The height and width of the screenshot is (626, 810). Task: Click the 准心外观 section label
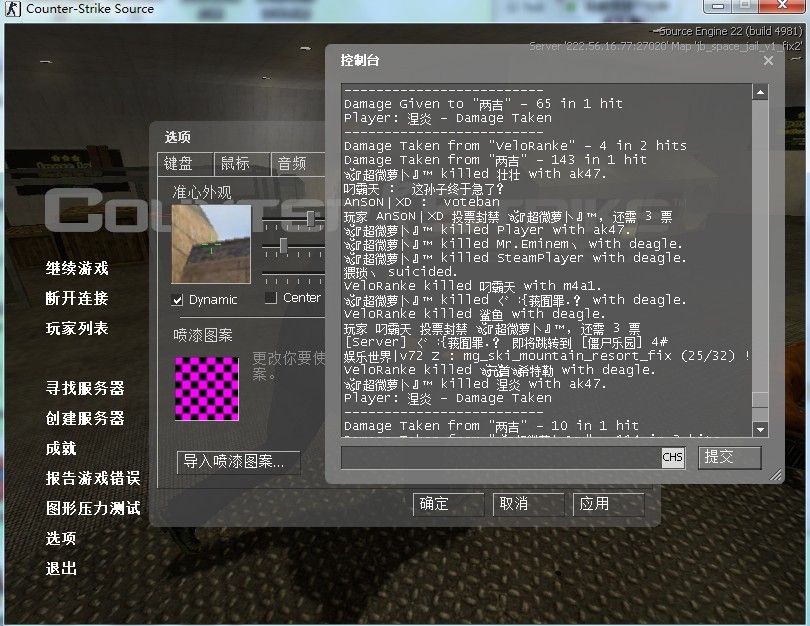[202, 193]
